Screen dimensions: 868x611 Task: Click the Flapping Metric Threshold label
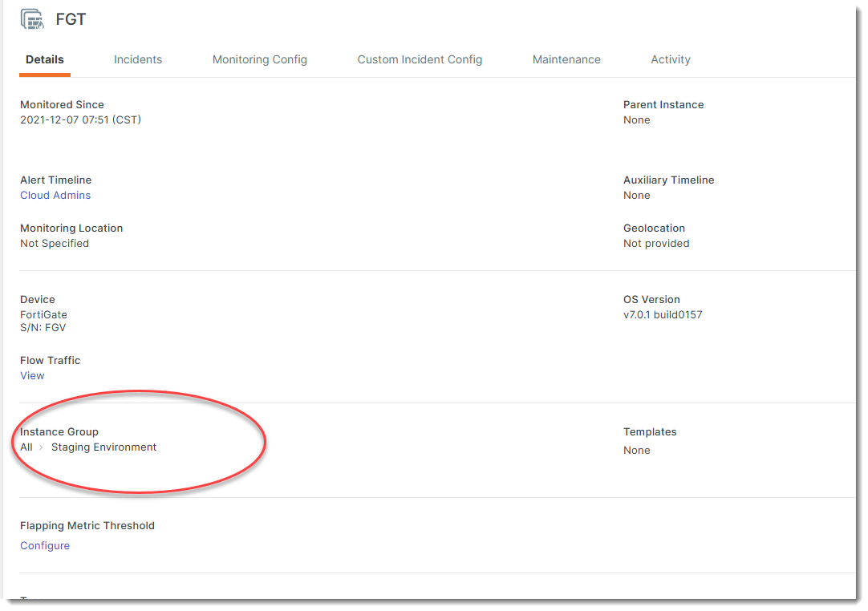click(87, 526)
